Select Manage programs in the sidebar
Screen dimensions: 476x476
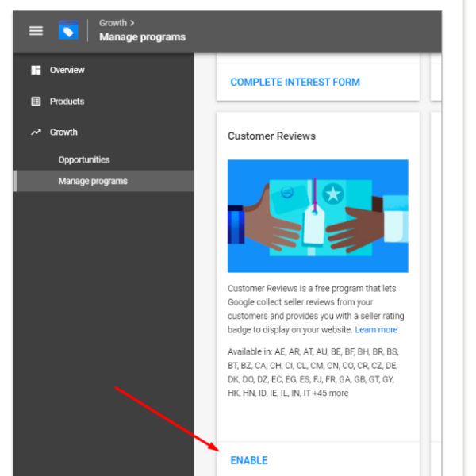pyautogui.click(x=92, y=181)
